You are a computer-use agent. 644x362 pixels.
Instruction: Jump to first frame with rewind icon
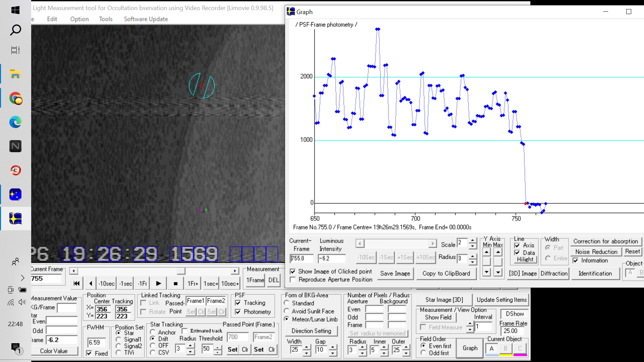coord(76,284)
